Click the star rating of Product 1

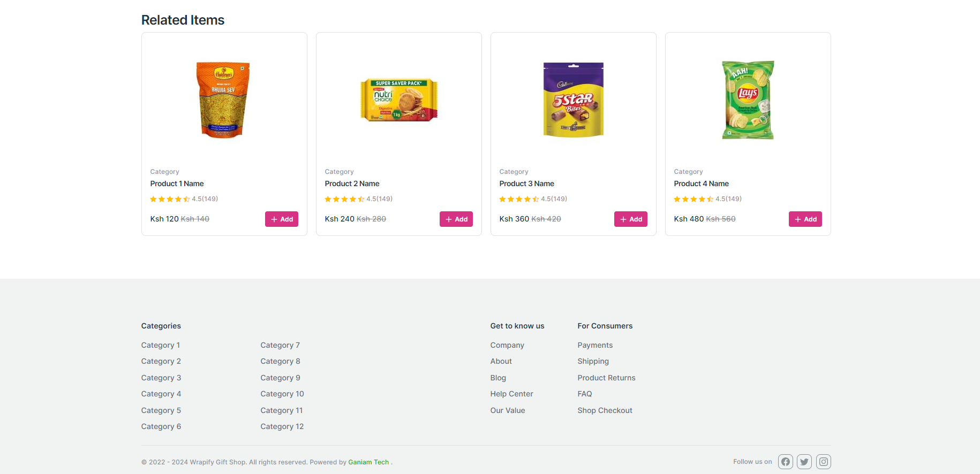point(170,199)
